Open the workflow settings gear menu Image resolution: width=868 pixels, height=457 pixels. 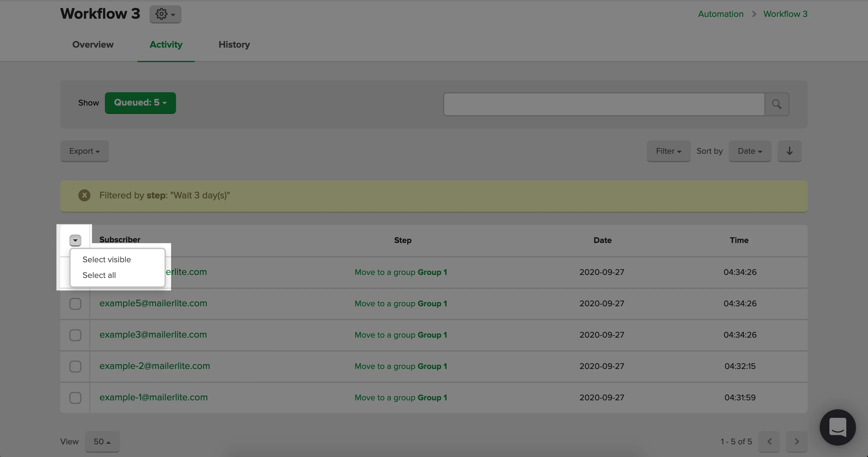click(x=165, y=14)
